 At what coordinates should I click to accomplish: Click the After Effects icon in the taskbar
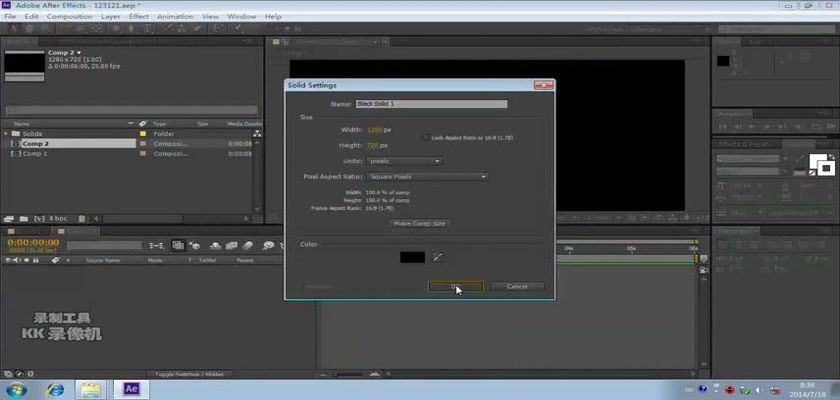pos(131,389)
